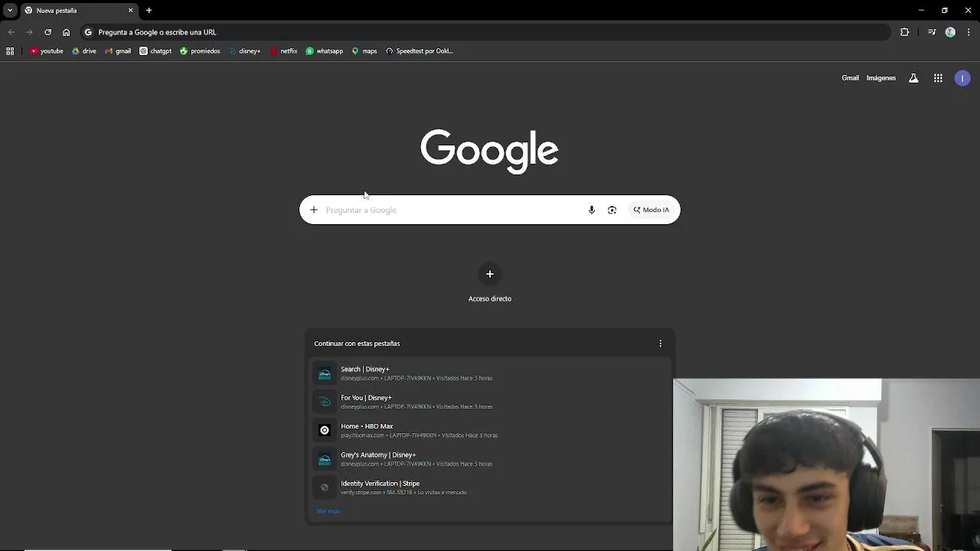Open the Speedtest por Ookla bookmark
This screenshot has height=551, width=980.
(420, 51)
